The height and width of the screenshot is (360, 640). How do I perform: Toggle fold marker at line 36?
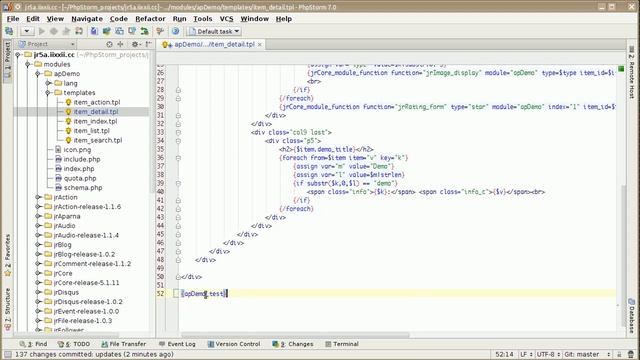(178, 158)
